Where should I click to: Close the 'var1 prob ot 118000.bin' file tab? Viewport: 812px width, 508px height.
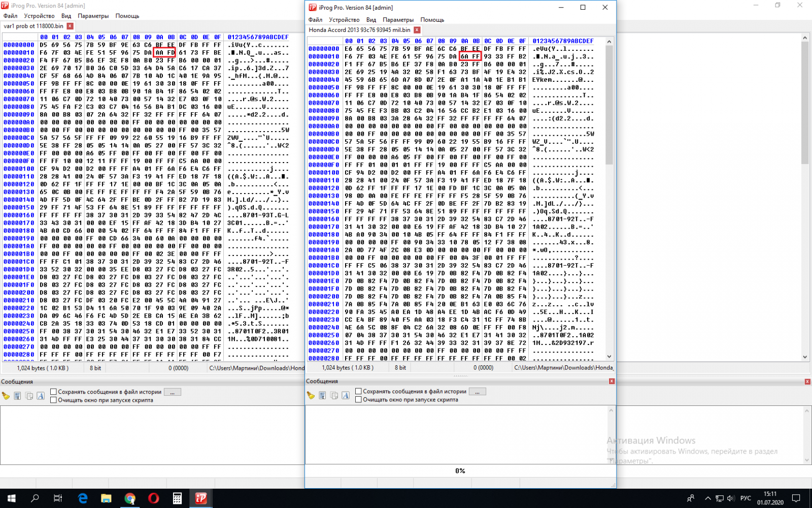70,26
